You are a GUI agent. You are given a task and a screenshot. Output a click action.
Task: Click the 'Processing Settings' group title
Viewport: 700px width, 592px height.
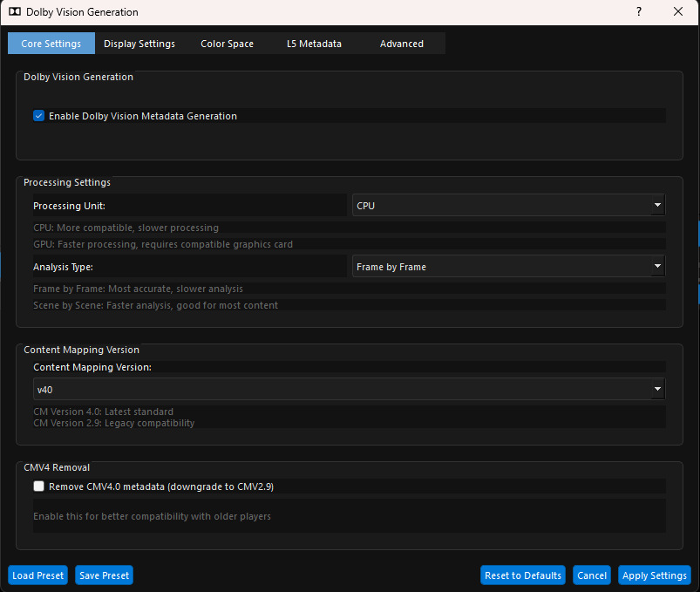tap(67, 182)
